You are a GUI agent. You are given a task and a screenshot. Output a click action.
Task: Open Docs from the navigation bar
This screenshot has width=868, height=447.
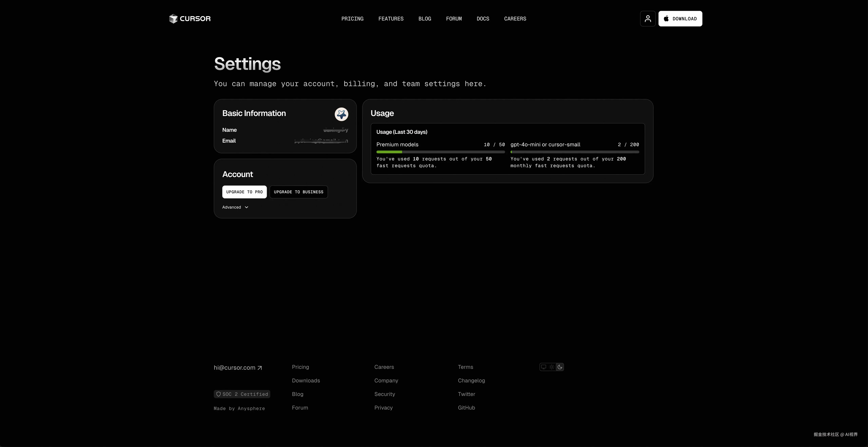pyautogui.click(x=483, y=19)
